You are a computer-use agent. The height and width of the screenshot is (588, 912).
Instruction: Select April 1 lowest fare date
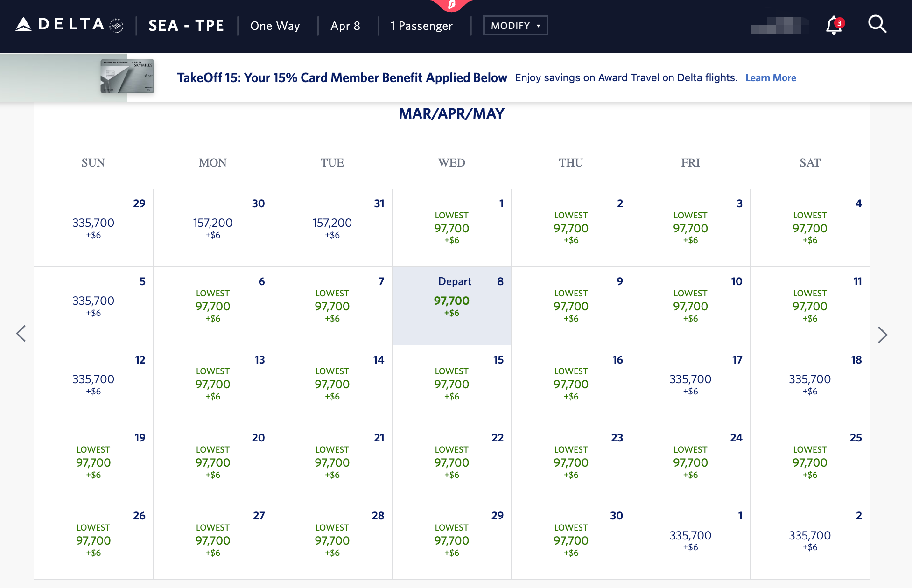coord(451,227)
